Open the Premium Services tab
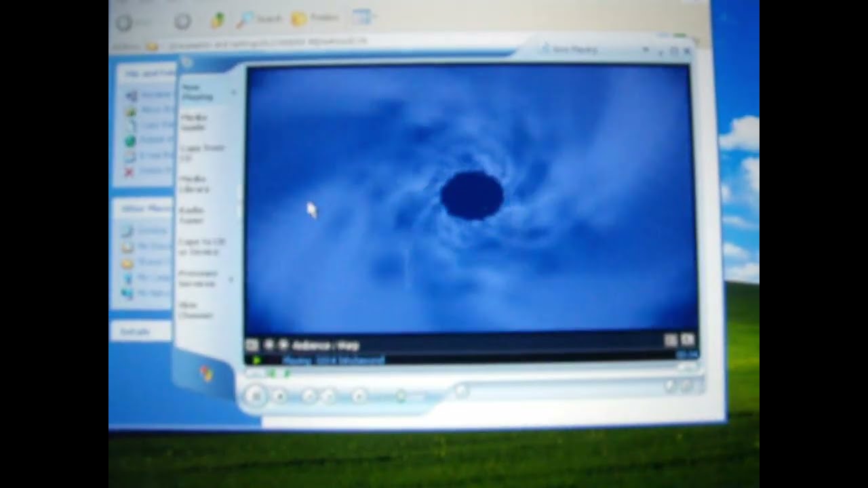This screenshot has height=488, width=868. [x=197, y=278]
